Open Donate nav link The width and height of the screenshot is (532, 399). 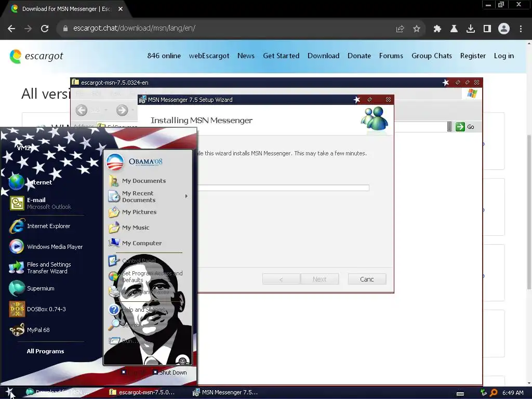pos(360,56)
